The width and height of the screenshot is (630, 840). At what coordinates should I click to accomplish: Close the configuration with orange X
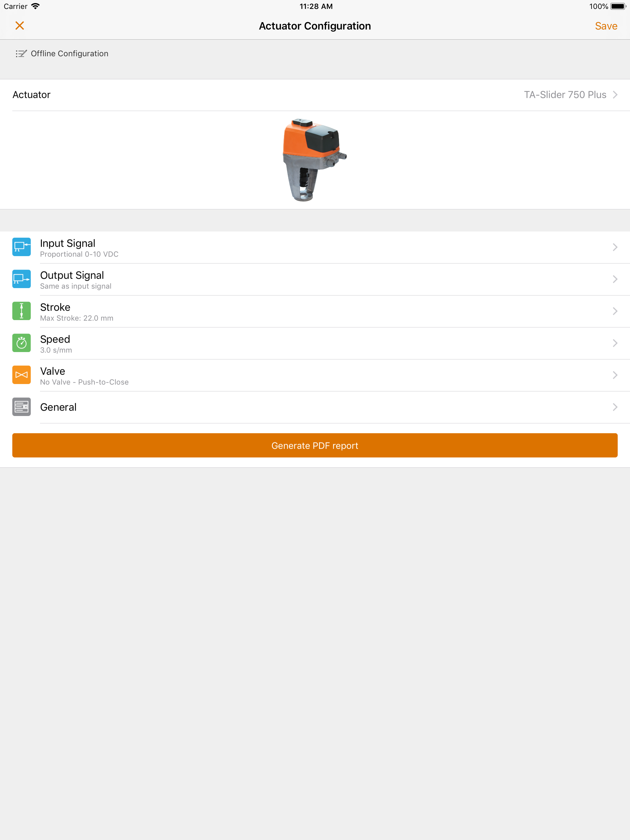coord(20,26)
